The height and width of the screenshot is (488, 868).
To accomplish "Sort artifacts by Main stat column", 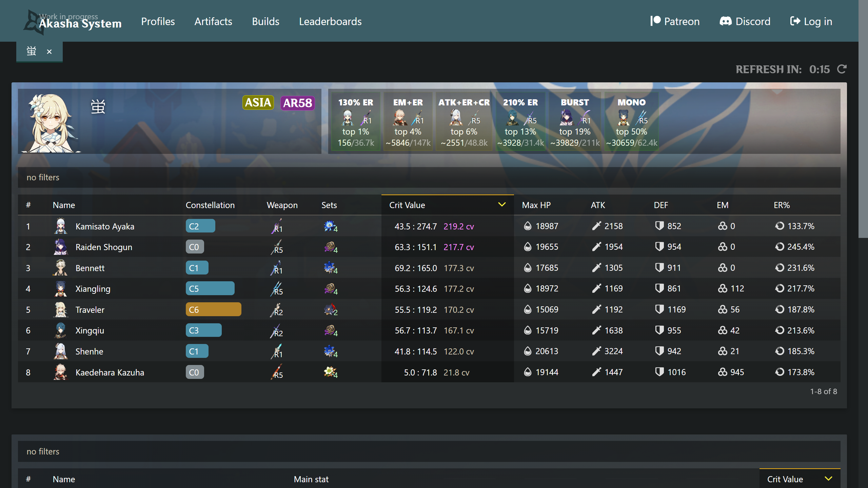I will click(311, 479).
